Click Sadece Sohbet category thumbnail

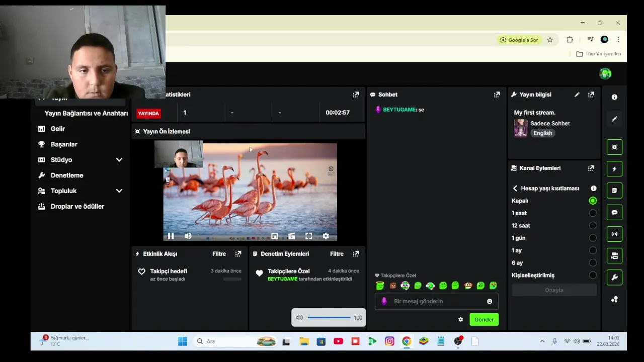(521, 128)
